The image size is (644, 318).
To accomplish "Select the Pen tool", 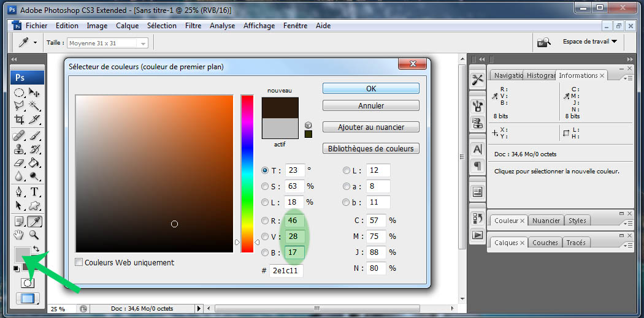I will 19,192.
